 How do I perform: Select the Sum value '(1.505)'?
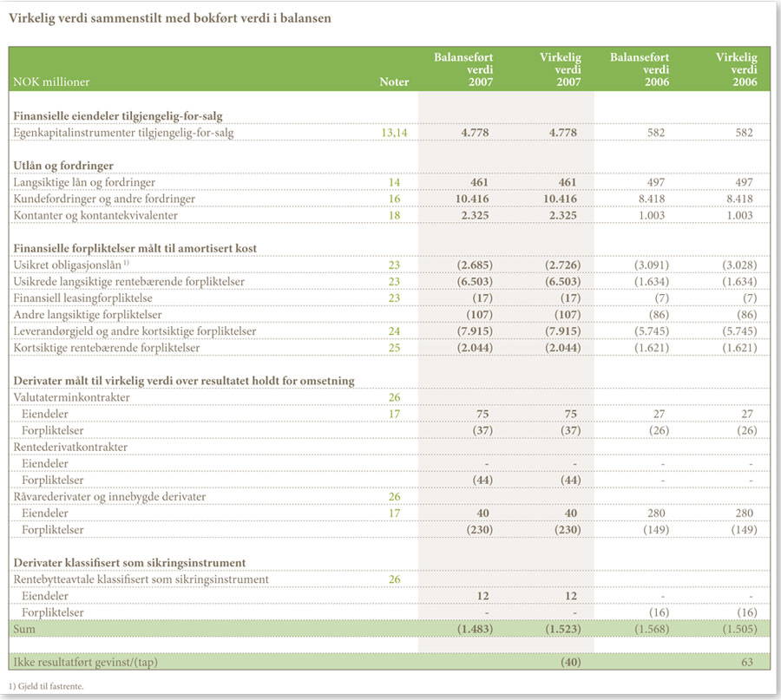click(739, 629)
